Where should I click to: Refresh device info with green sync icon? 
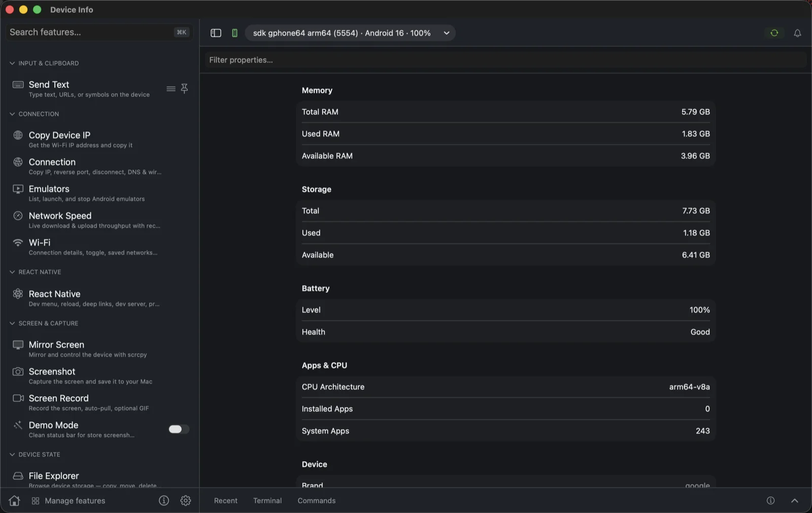pyautogui.click(x=774, y=33)
